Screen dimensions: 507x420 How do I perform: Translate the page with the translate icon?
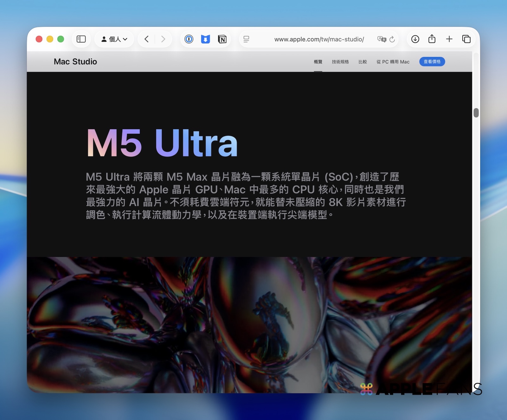pos(382,39)
